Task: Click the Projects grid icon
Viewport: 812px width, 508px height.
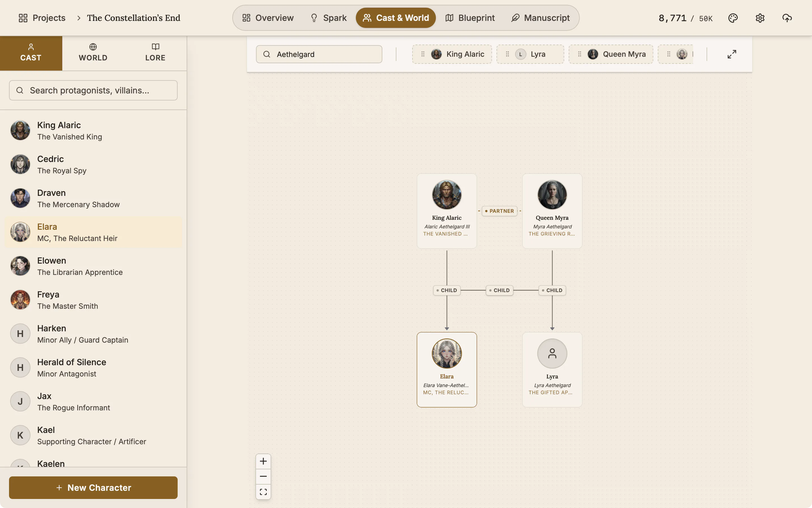Action: click(23, 18)
